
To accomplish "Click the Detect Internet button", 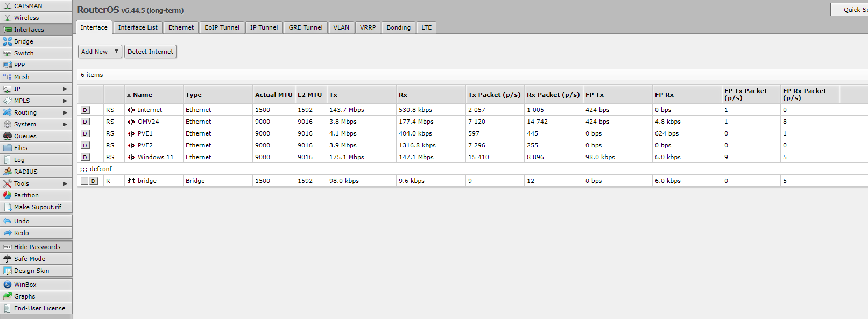I will click(x=150, y=52).
